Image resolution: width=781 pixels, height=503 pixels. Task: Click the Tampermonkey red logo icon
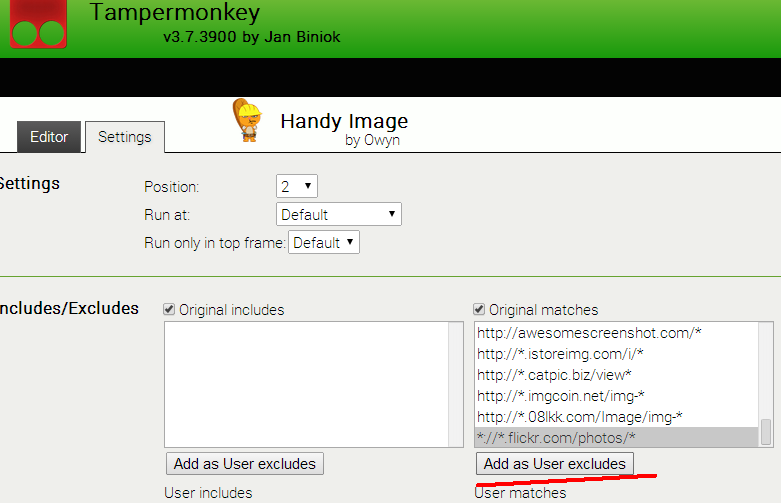pos(38,24)
